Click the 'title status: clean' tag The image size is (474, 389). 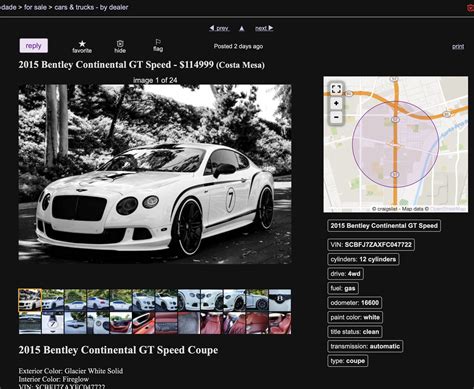click(355, 332)
